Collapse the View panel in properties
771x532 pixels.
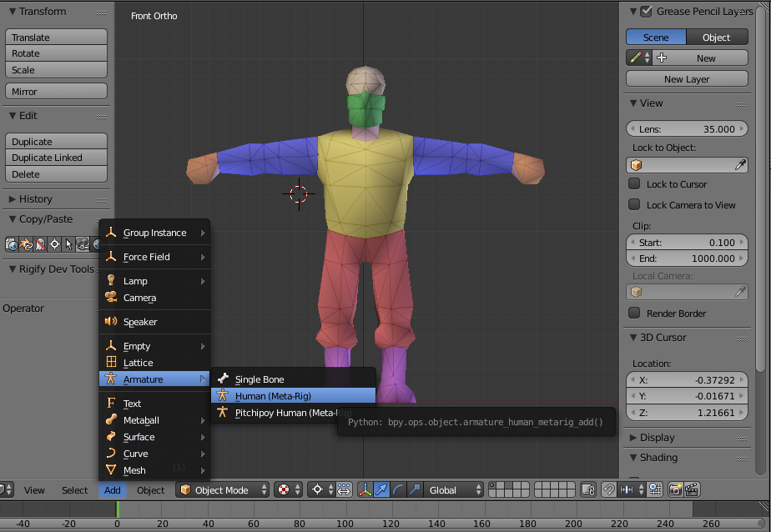coord(633,103)
